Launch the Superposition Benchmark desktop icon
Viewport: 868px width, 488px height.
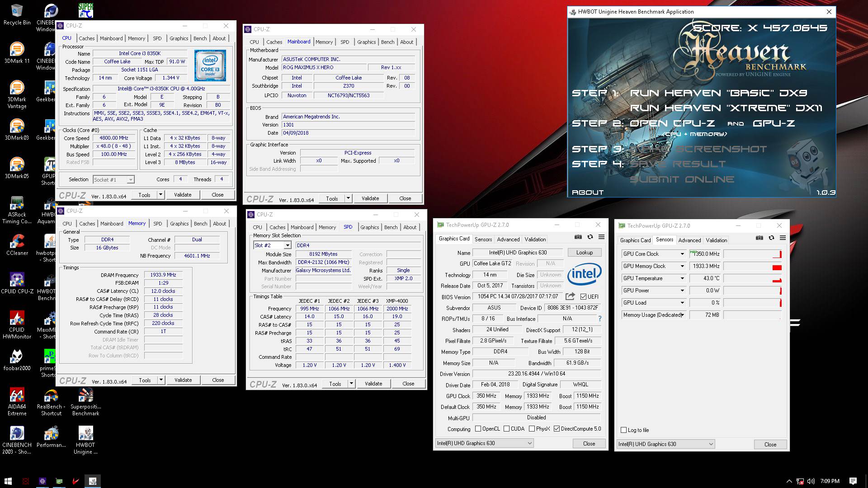coord(85,402)
